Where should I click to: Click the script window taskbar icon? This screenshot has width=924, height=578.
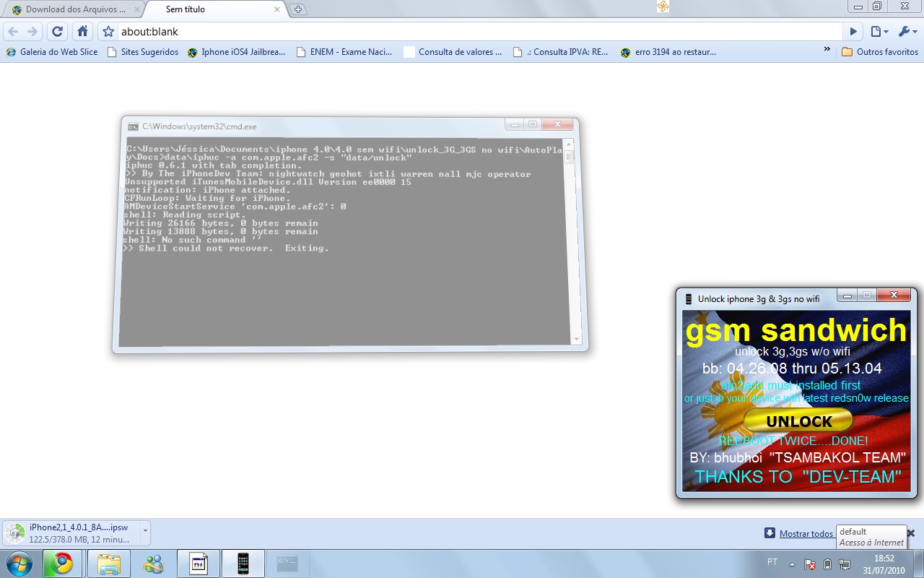199,564
